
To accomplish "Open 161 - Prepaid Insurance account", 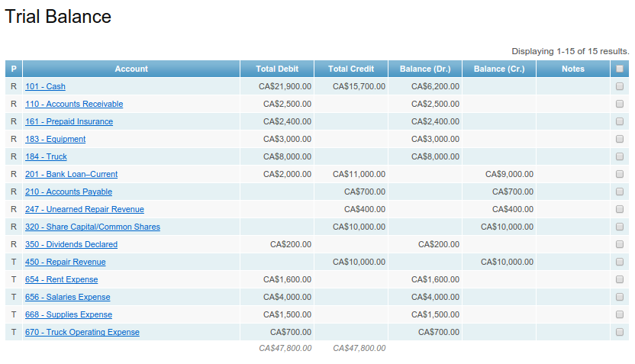I will [x=69, y=121].
